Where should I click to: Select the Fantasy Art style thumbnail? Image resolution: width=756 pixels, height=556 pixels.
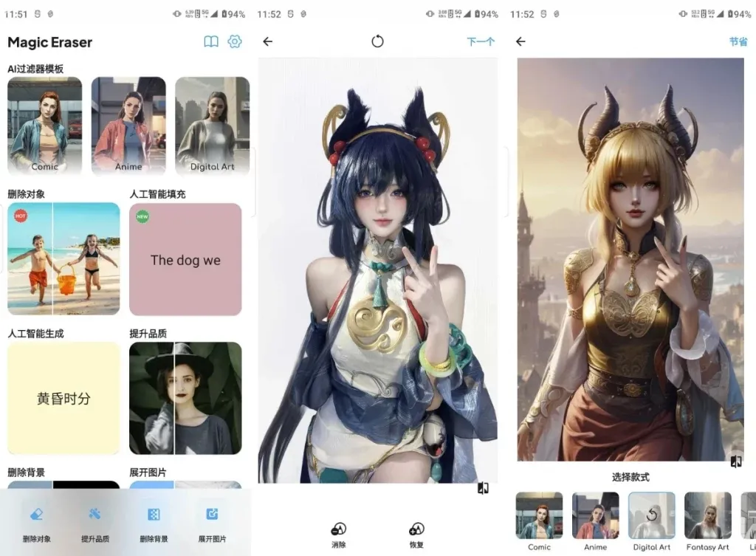[707, 515]
